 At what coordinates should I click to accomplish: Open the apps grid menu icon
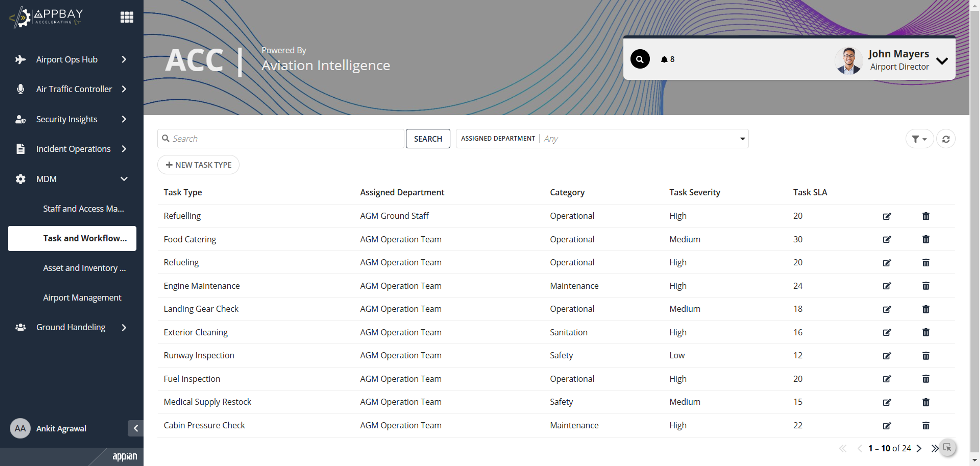pos(127,17)
